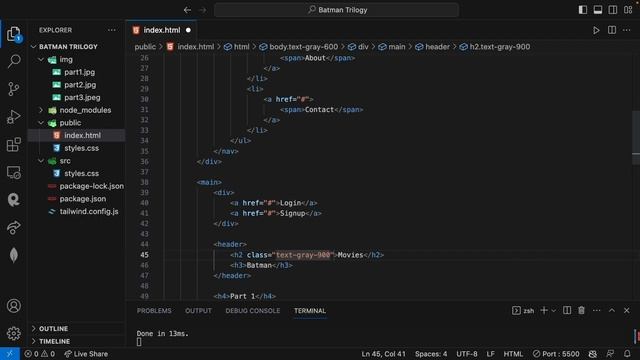The width and height of the screenshot is (640, 360).
Task: Open the Live Share activity bar icon
Action: click(x=13, y=227)
